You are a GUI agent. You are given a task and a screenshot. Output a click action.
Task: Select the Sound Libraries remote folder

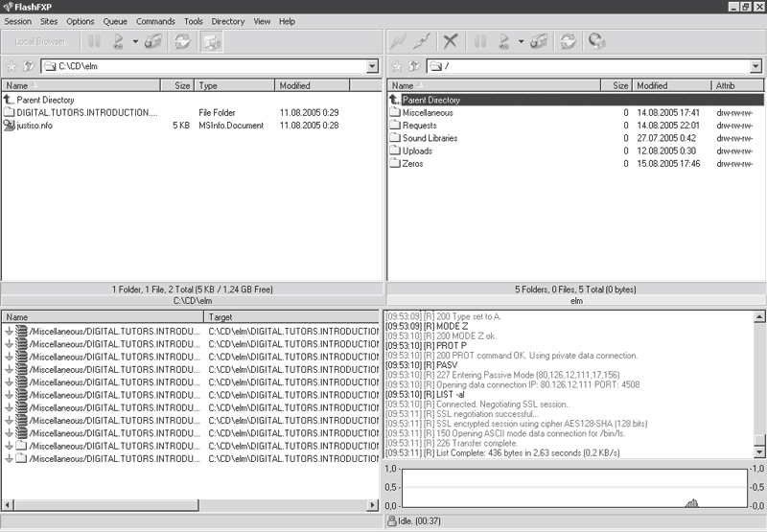pos(430,138)
